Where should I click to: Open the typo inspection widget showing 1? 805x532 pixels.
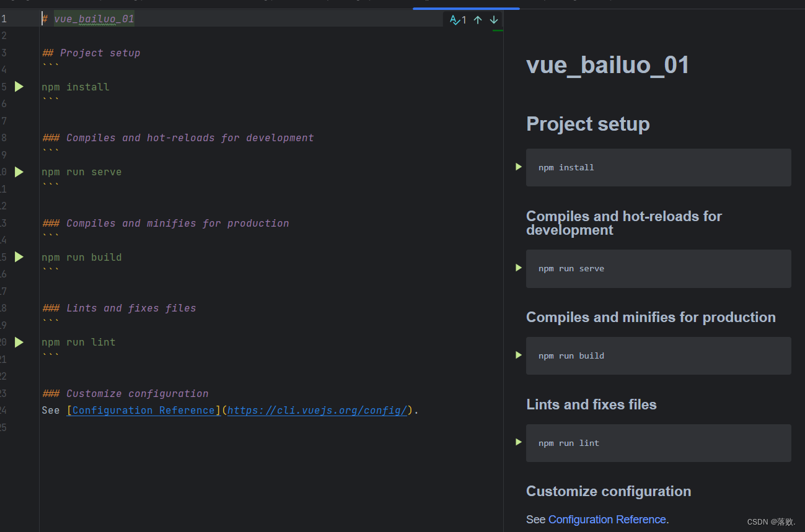click(458, 20)
